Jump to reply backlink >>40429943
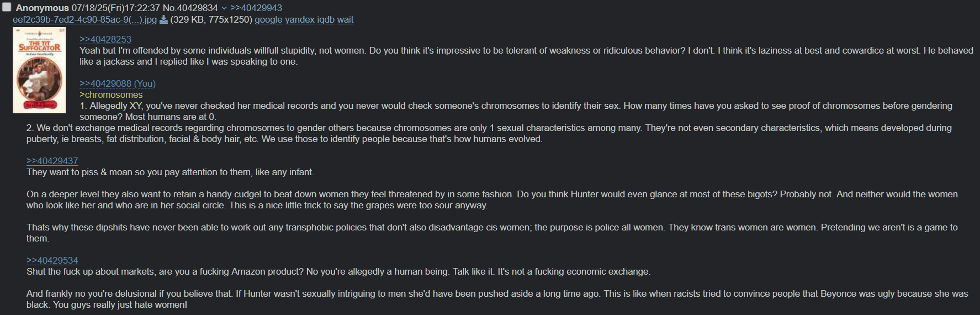The width and height of the screenshot is (980, 315). tap(256, 8)
